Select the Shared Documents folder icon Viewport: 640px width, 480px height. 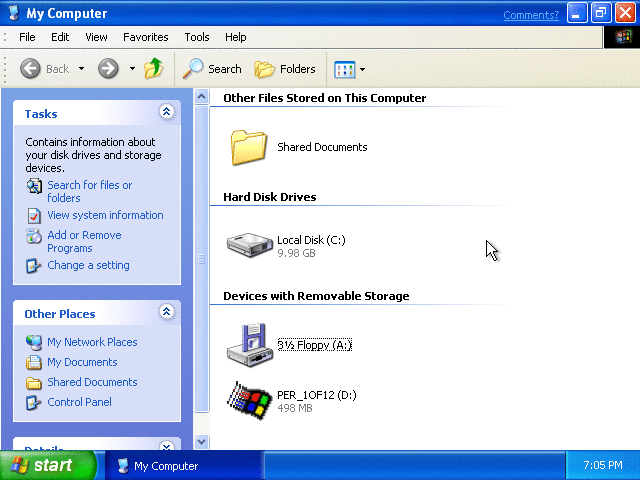[249, 147]
